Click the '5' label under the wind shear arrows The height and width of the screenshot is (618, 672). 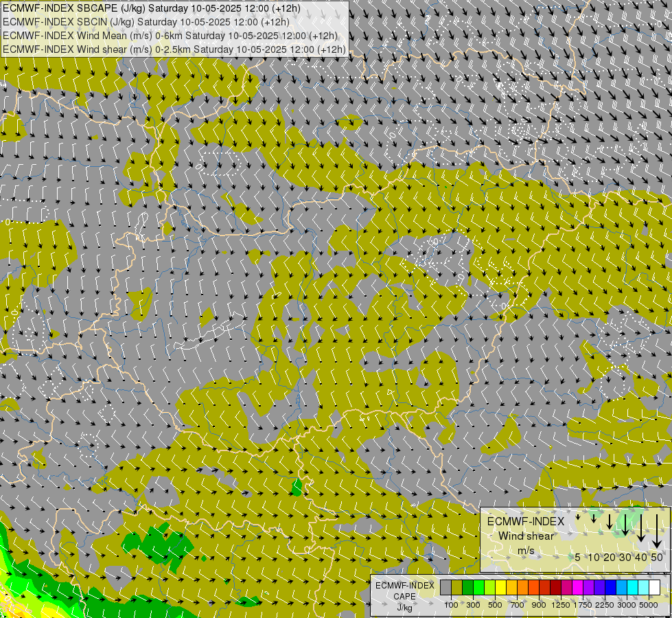click(578, 557)
